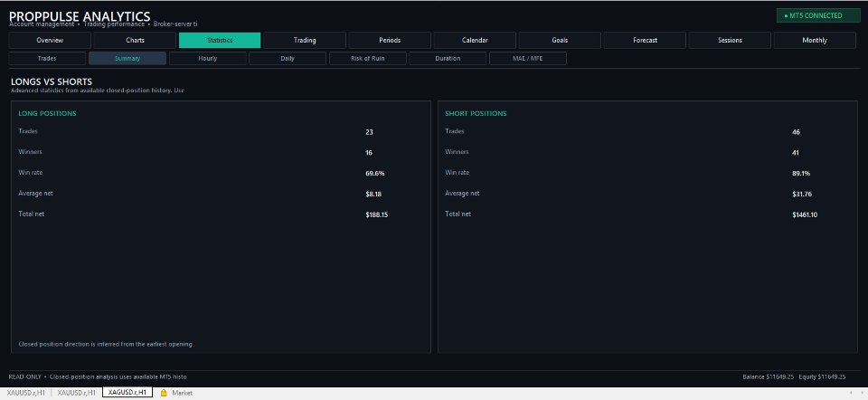Click the lock icon beside Market tab

[164, 393]
